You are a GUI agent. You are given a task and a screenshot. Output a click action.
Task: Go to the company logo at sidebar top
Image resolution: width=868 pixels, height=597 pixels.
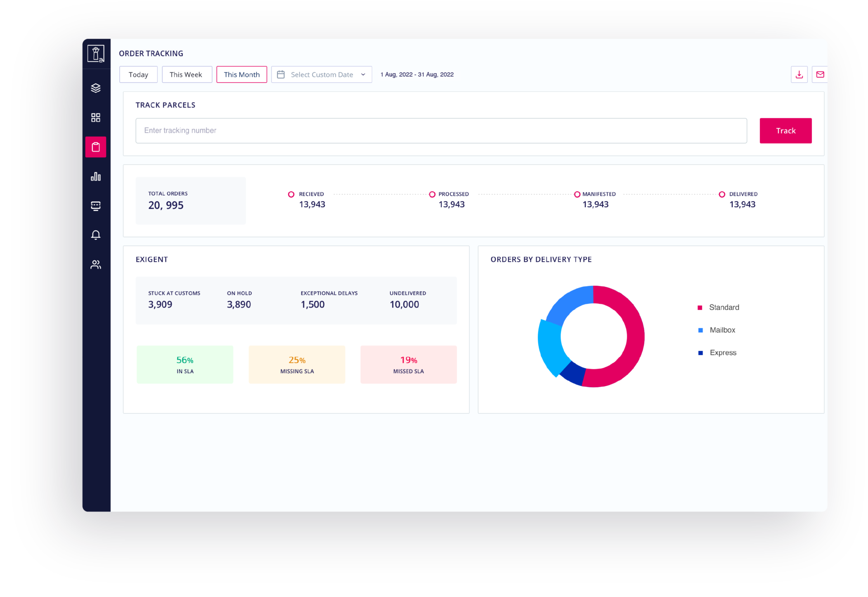pos(95,53)
